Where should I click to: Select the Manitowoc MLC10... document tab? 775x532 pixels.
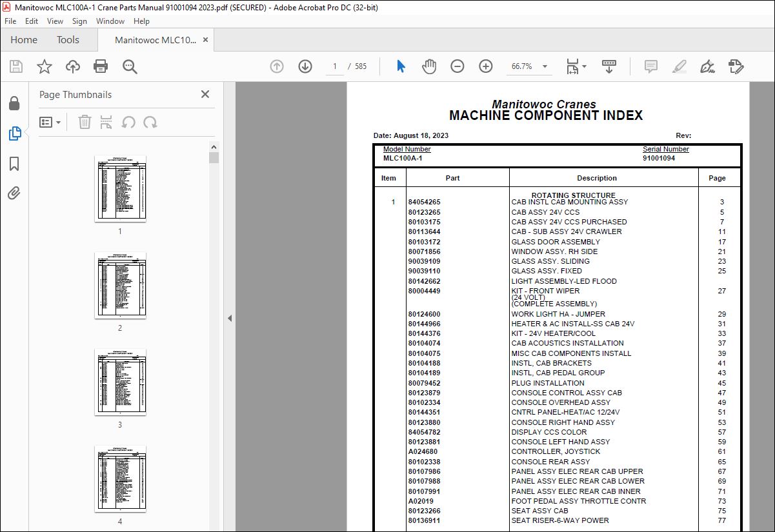pos(156,40)
